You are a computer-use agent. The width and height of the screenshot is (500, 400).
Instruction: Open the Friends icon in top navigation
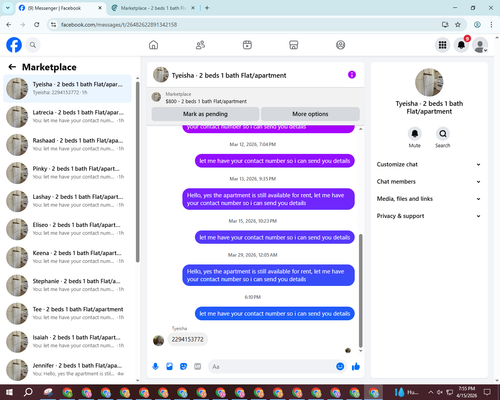200,45
